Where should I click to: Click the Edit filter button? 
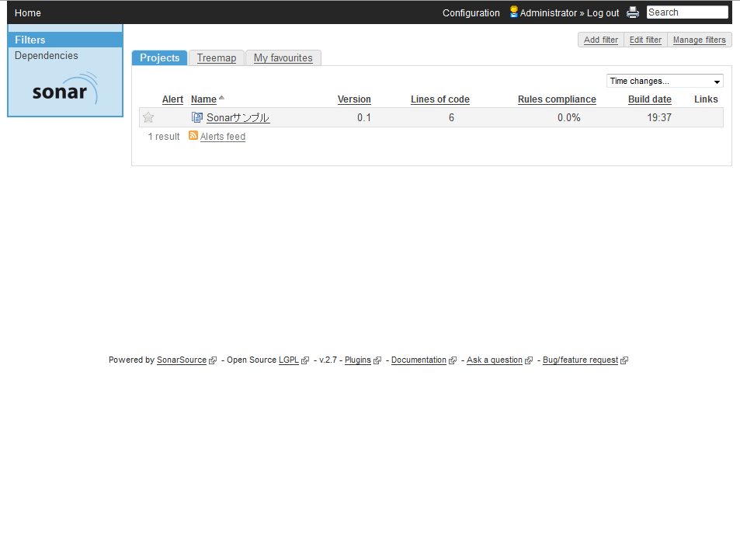(x=645, y=40)
